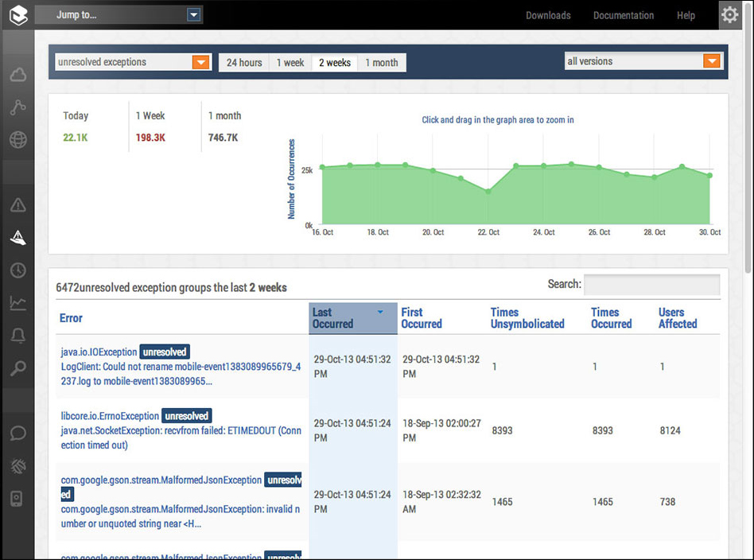The image size is (754, 560).
Task: Open the mobile device sidebar icon
Action: click(x=17, y=499)
